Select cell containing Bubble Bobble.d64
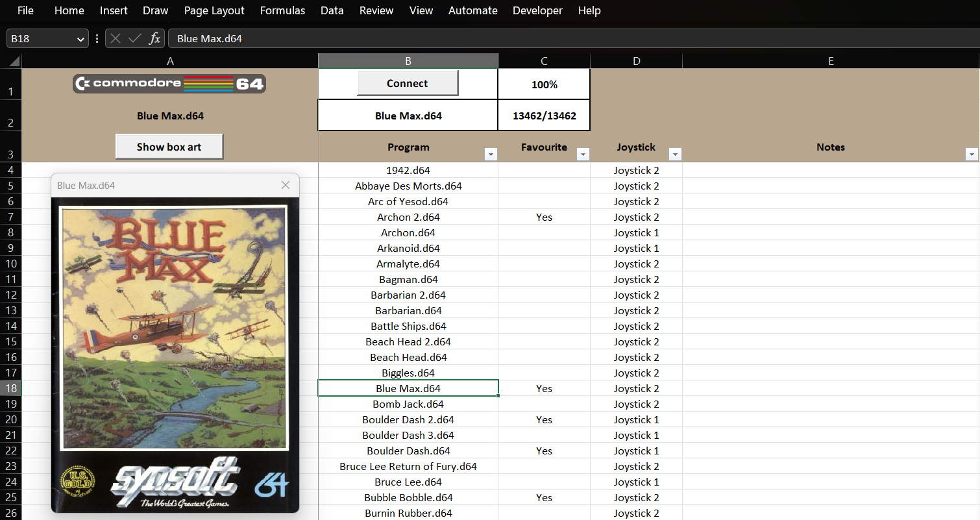The image size is (980, 520). (408, 497)
